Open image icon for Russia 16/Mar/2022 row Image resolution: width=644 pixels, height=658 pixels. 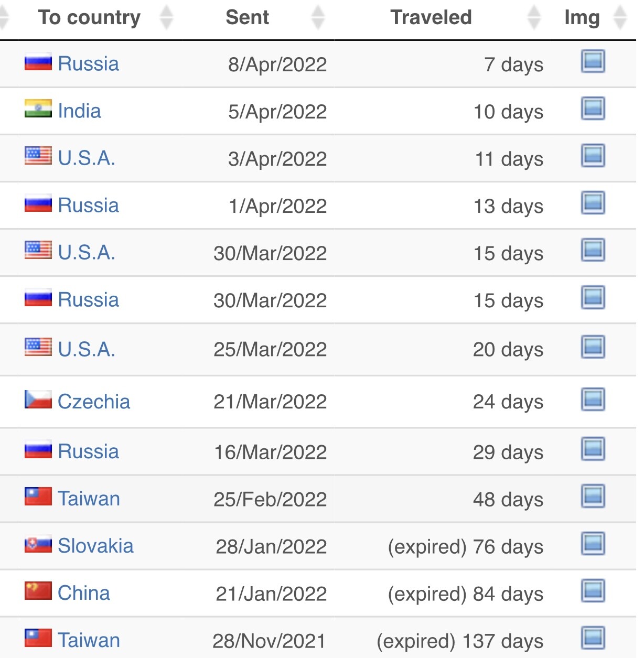(593, 449)
